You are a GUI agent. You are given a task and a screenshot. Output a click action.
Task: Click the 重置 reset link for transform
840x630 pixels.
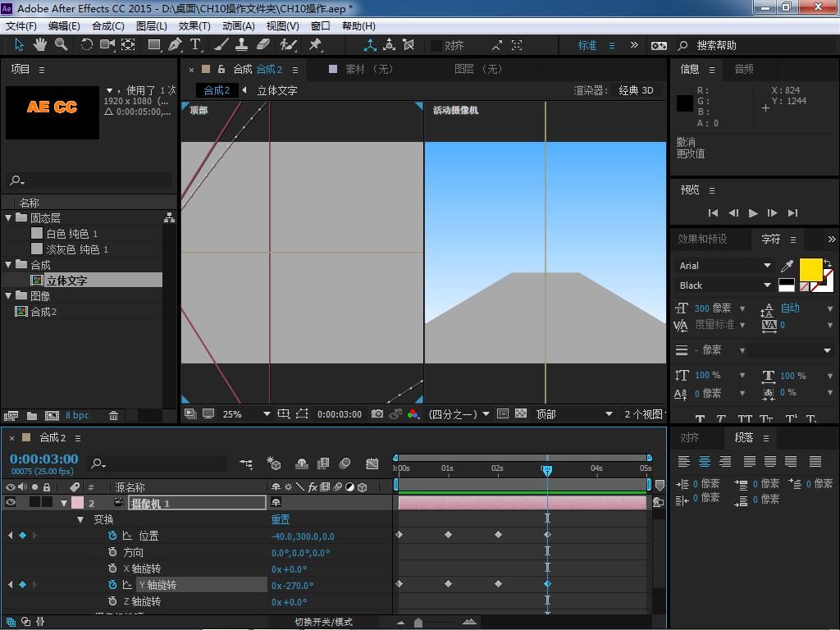281,519
